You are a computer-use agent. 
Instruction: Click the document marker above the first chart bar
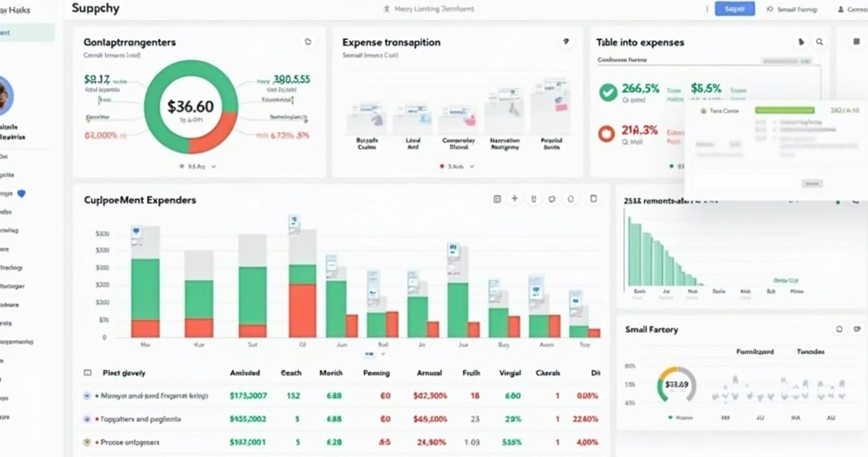[136, 235]
